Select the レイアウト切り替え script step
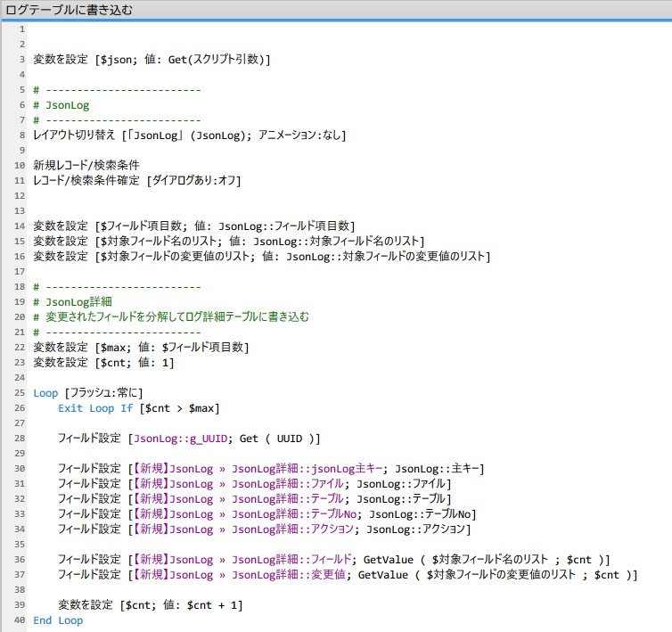 click(x=189, y=135)
